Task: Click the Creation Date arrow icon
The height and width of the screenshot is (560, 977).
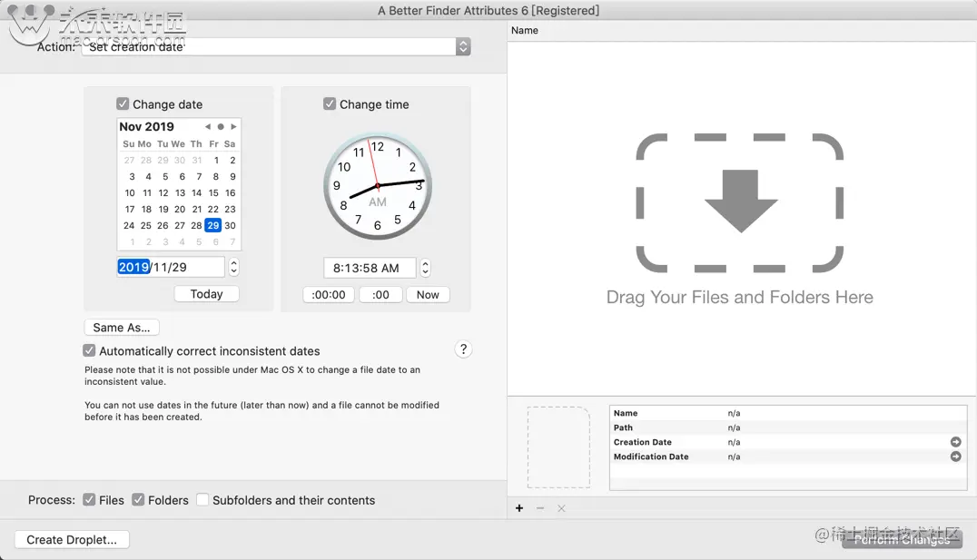Action: point(955,442)
